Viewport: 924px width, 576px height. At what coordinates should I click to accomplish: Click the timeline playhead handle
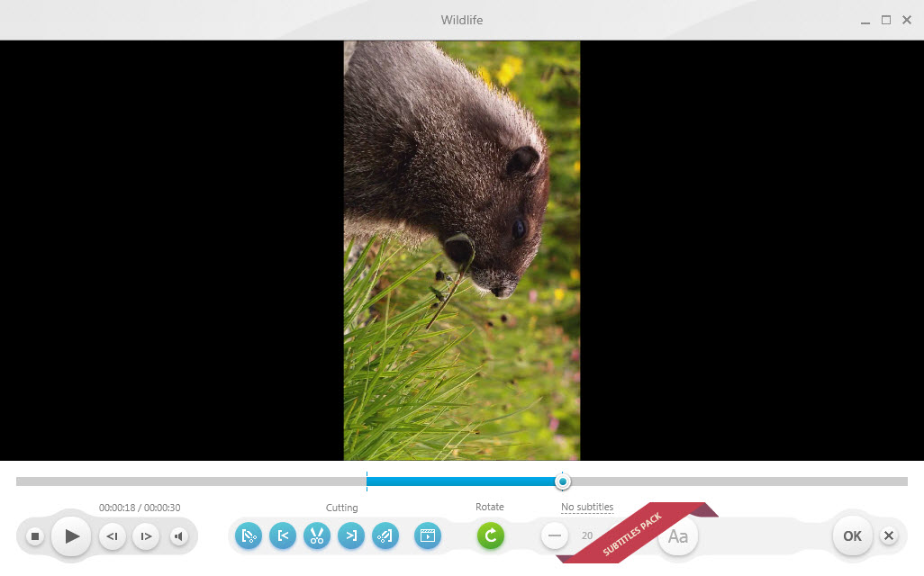563,481
